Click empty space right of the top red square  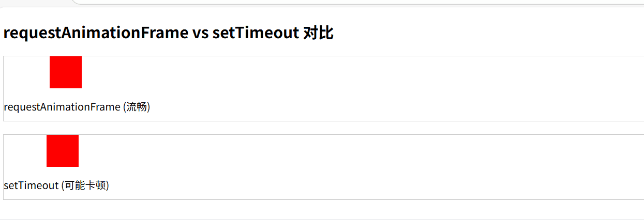tap(310, 72)
